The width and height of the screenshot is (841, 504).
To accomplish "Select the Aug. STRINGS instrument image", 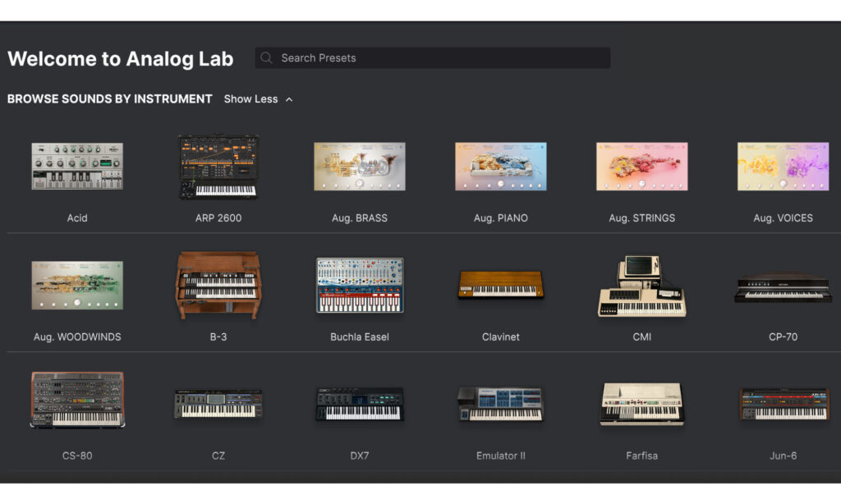I will (x=641, y=166).
